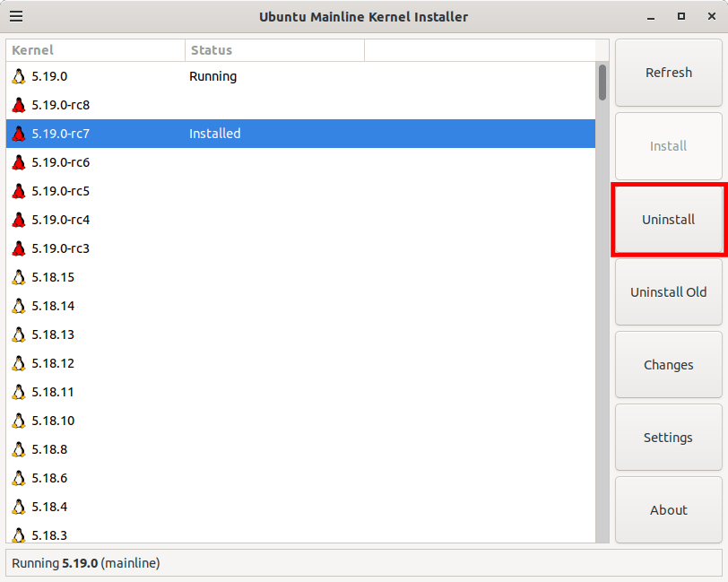Click the penguin icon for kernel 5.18.10
This screenshot has height=582, width=728.
19,421
